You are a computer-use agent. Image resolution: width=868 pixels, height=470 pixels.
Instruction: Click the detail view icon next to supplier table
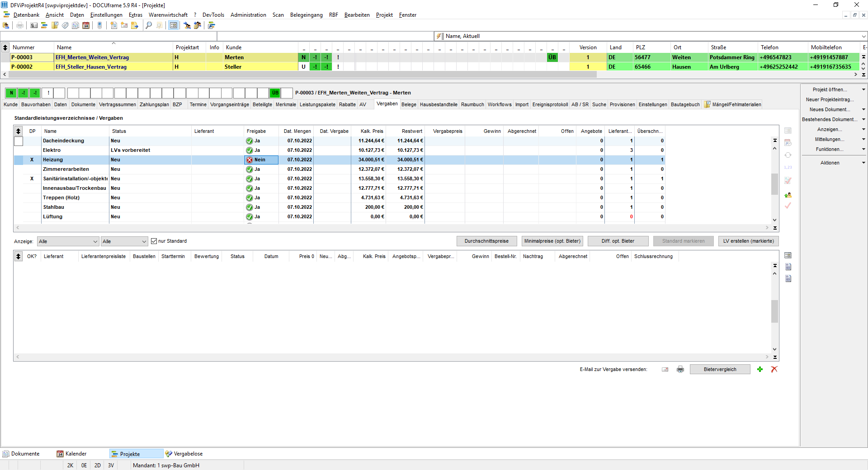788,255
